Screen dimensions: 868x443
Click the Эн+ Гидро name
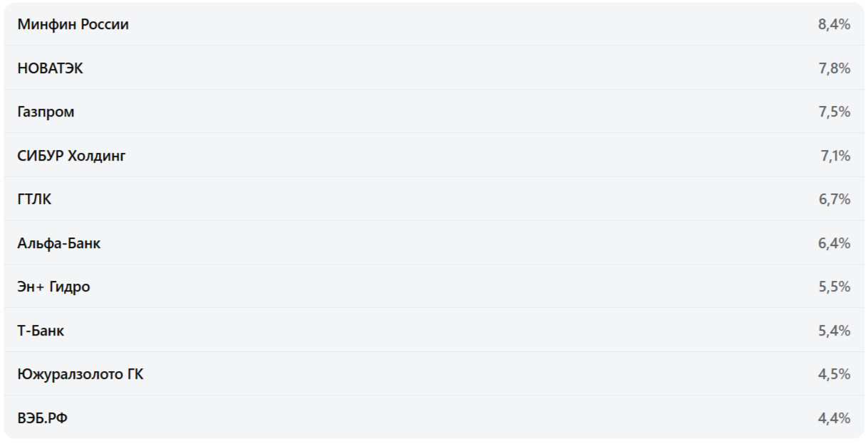[x=53, y=287]
